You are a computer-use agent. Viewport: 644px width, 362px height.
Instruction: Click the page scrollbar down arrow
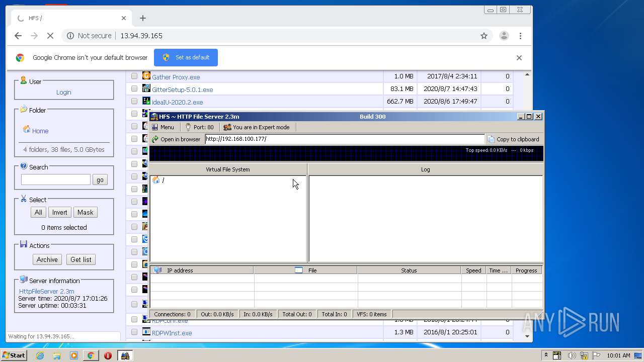click(527, 336)
